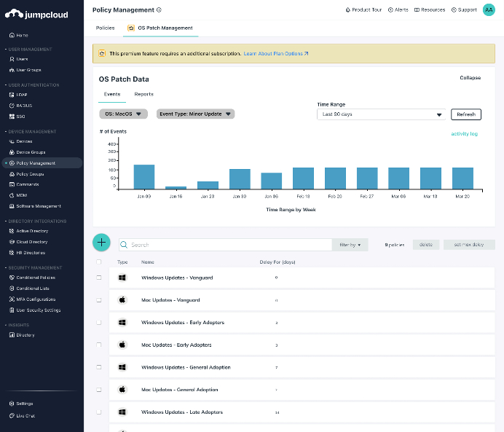This screenshot has height=432, width=504.
Task: Switch to the Reports tab
Action: point(143,94)
